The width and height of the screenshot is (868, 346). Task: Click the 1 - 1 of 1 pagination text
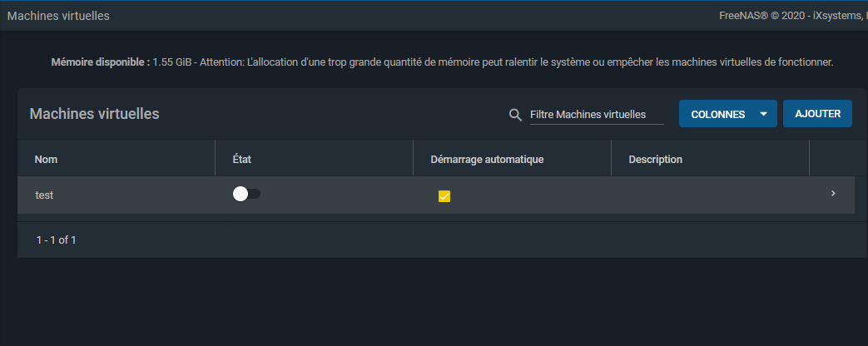coord(56,240)
